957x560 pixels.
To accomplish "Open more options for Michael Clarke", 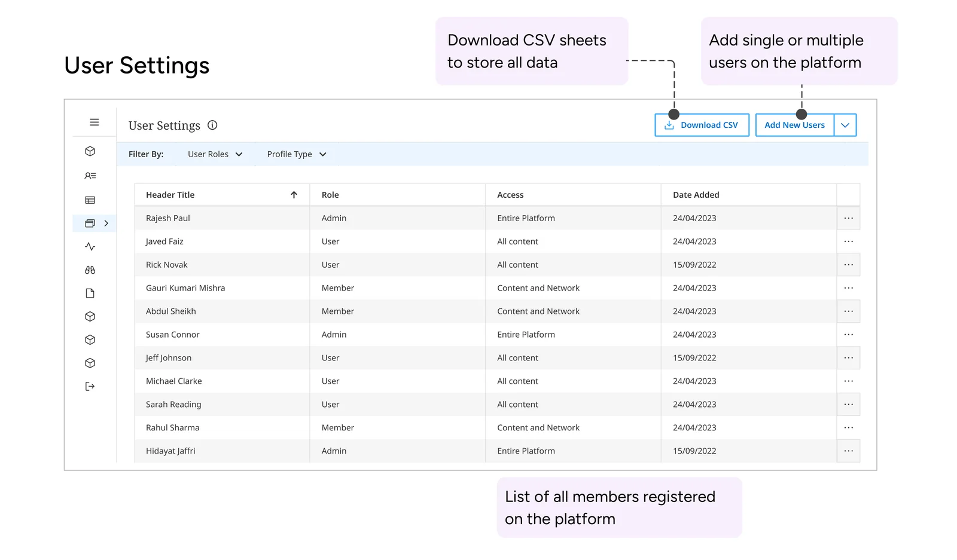I will point(848,381).
